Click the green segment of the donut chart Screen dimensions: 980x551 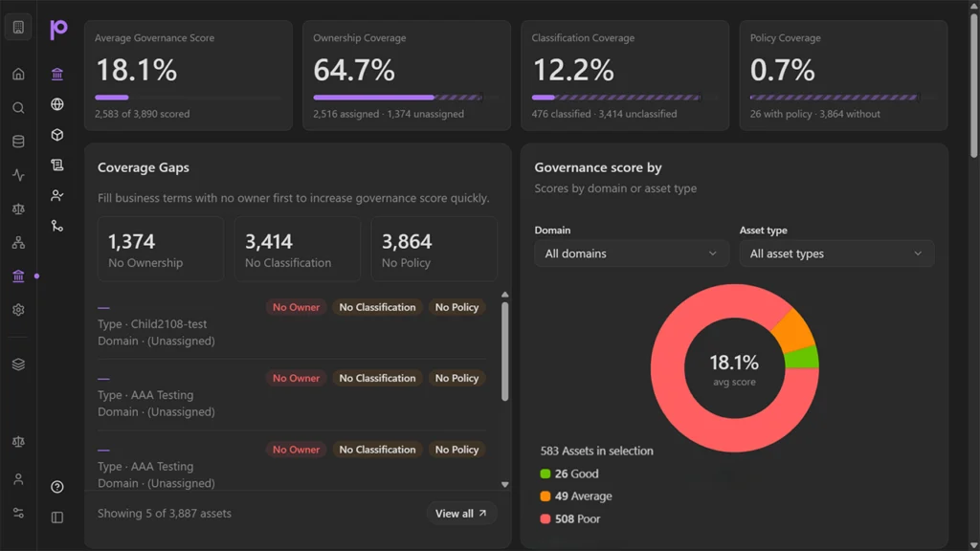(x=803, y=358)
